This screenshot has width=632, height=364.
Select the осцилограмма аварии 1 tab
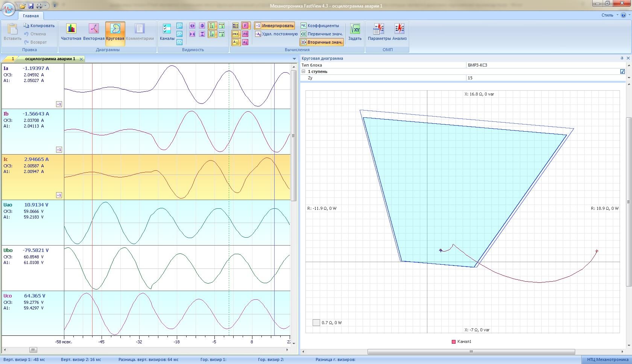click(50, 59)
